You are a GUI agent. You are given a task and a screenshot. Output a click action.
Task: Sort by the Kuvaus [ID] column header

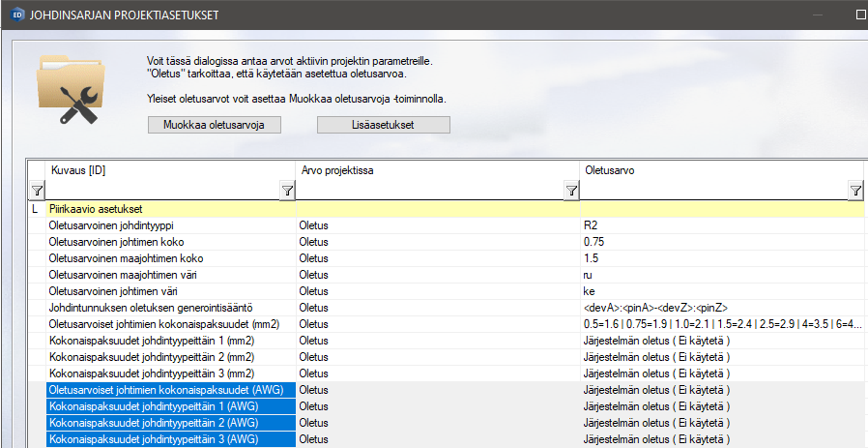pos(164,170)
